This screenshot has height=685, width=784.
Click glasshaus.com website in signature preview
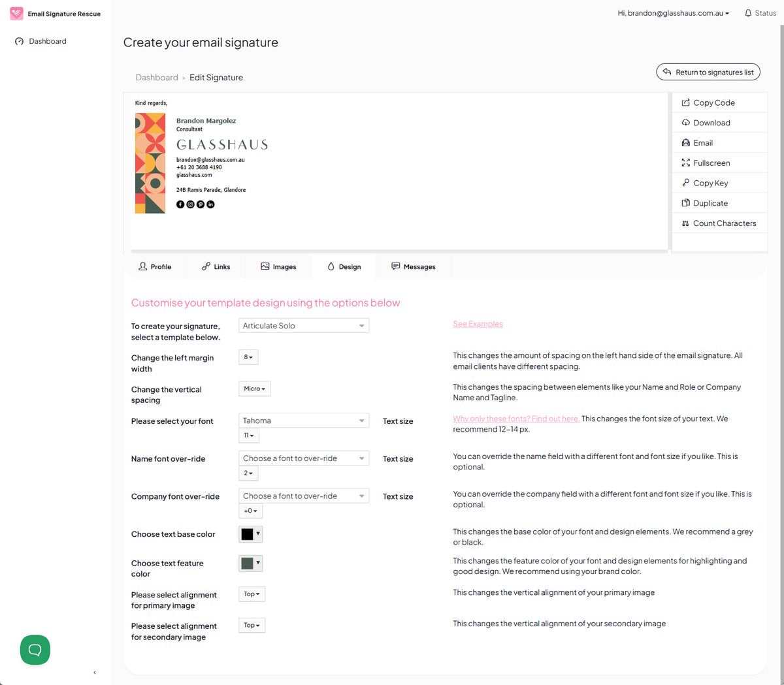point(194,175)
